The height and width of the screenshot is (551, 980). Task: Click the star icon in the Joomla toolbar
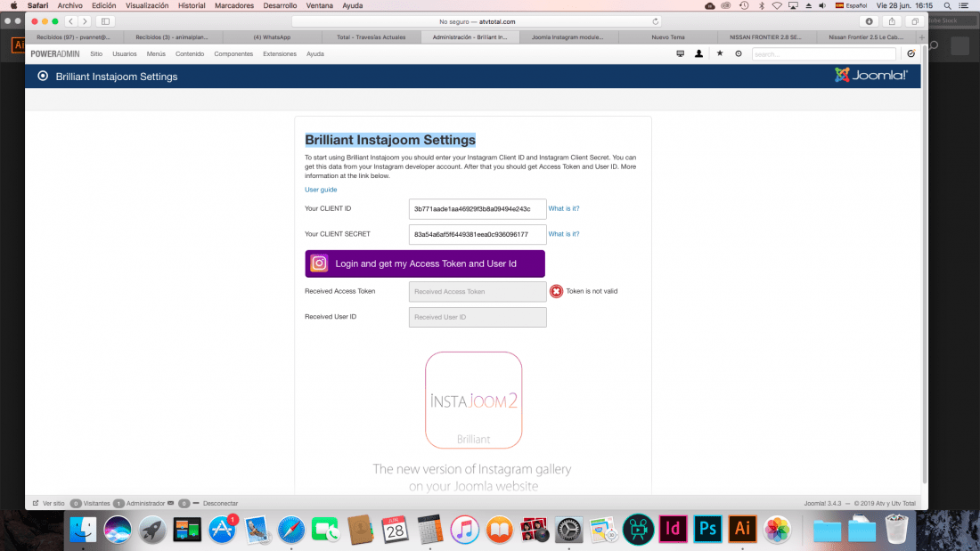719,53
